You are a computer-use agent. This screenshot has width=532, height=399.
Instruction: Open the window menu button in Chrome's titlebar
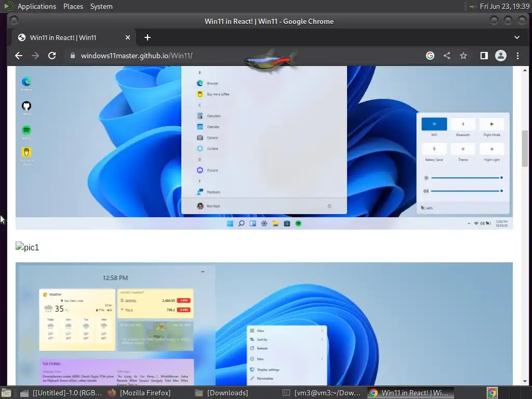point(14,21)
